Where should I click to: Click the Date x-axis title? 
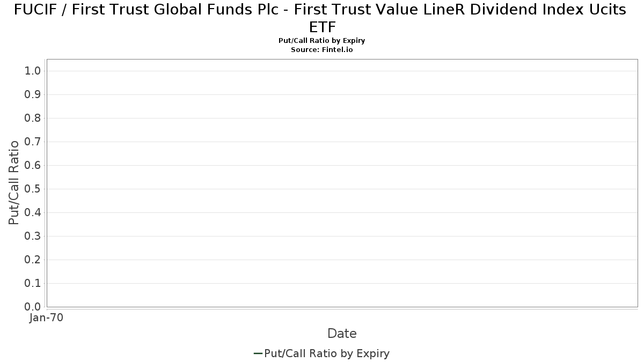coord(342,334)
